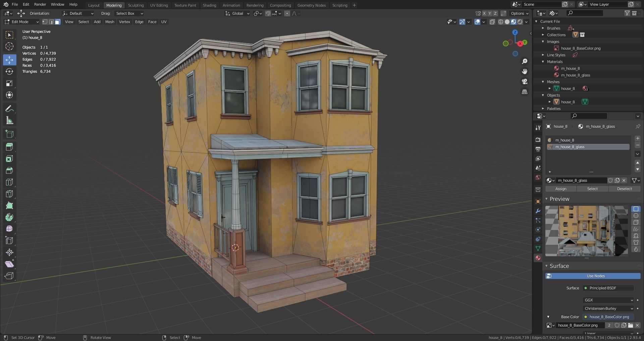The width and height of the screenshot is (644, 341).
Task: Open the Options dropdown
Action: [519, 13]
